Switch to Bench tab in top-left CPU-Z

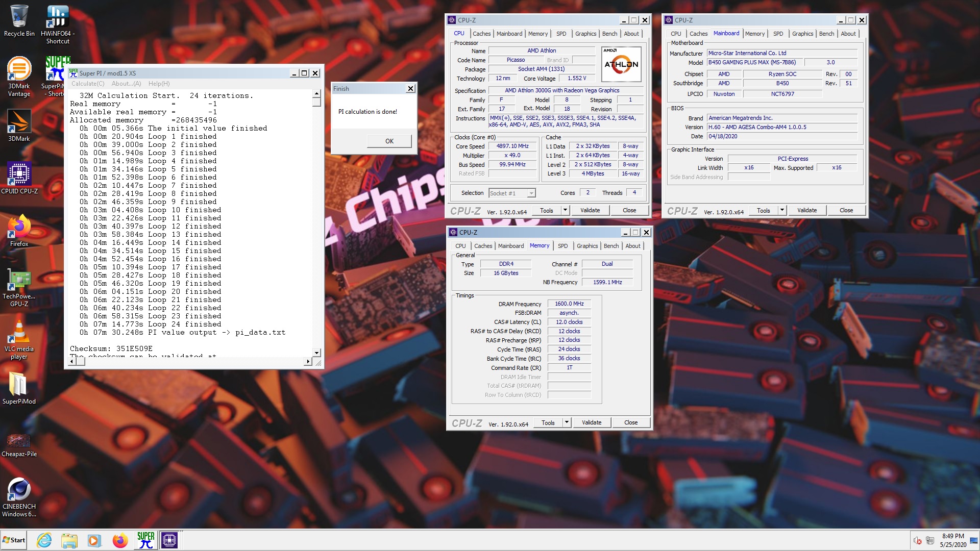[x=609, y=34]
